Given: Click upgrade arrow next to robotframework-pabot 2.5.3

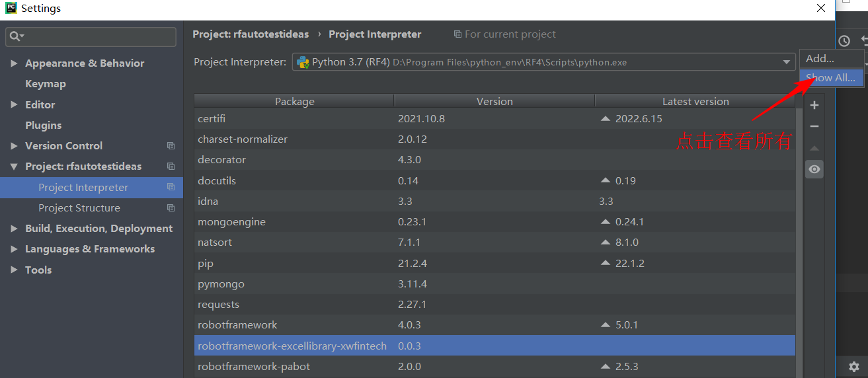Looking at the screenshot, I should click(x=605, y=366).
